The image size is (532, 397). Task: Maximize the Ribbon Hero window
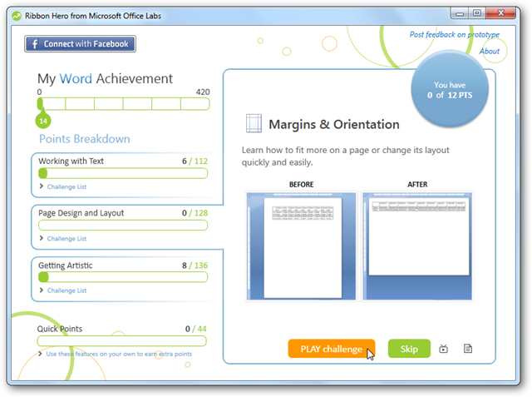point(477,13)
